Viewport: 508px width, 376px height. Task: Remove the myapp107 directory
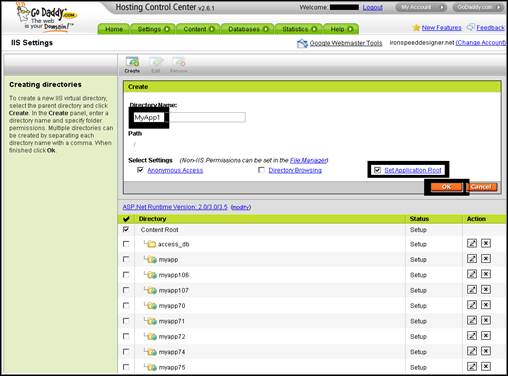486,289
